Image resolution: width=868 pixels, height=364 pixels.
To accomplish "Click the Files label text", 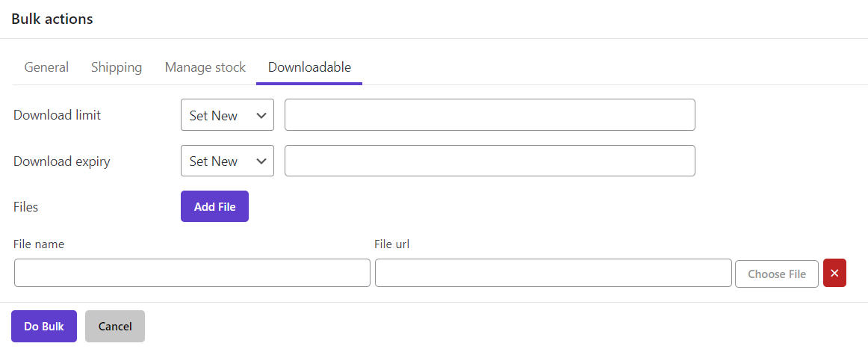I will coord(25,207).
